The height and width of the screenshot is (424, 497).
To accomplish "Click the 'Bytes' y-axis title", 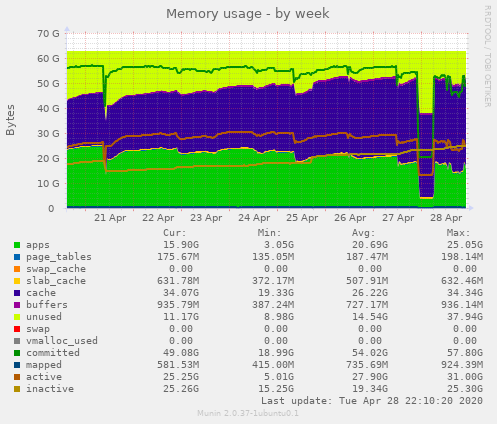I will [11, 120].
